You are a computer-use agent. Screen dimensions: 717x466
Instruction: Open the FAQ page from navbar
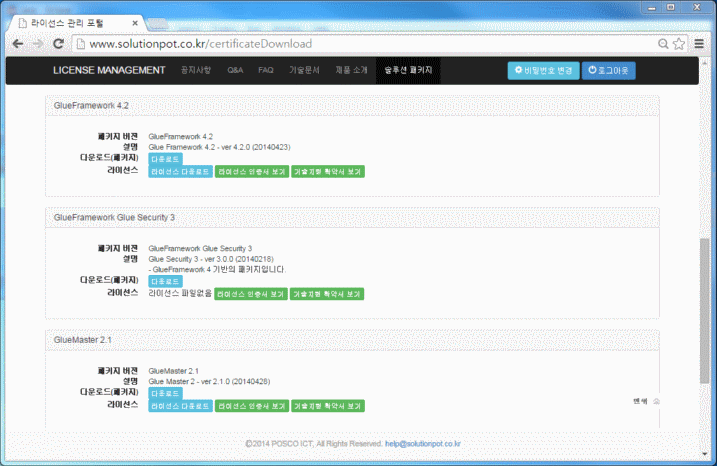[x=265, y=70]
